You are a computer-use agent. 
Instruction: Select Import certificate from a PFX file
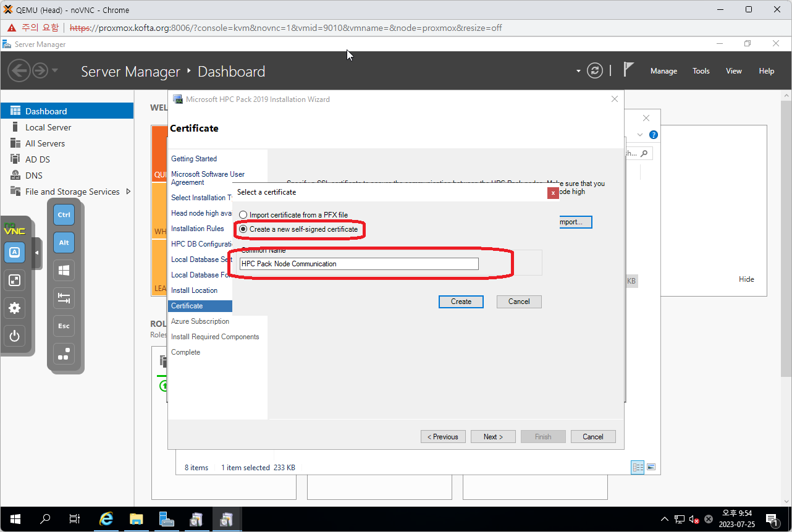click(243, 215)
